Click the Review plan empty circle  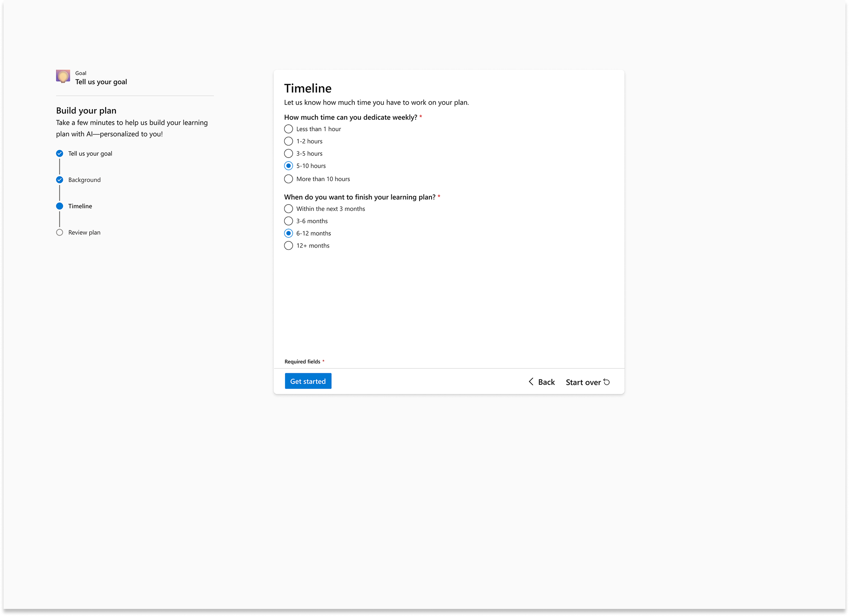pos(60,233)
